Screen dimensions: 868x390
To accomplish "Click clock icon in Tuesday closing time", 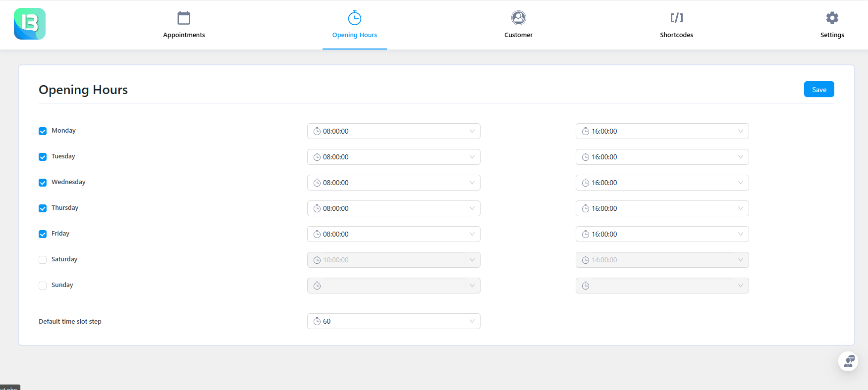I will [586, 157].
